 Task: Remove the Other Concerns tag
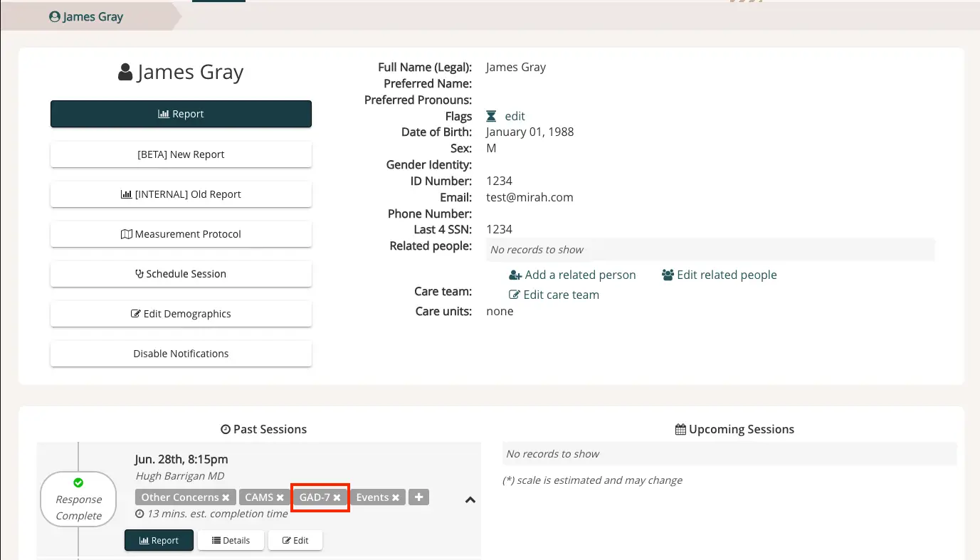point(226,497)
